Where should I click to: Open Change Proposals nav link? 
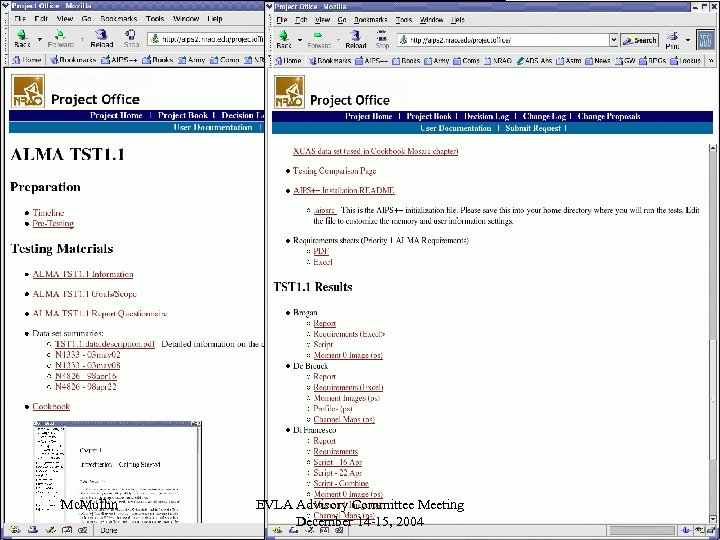coord(609,116)
